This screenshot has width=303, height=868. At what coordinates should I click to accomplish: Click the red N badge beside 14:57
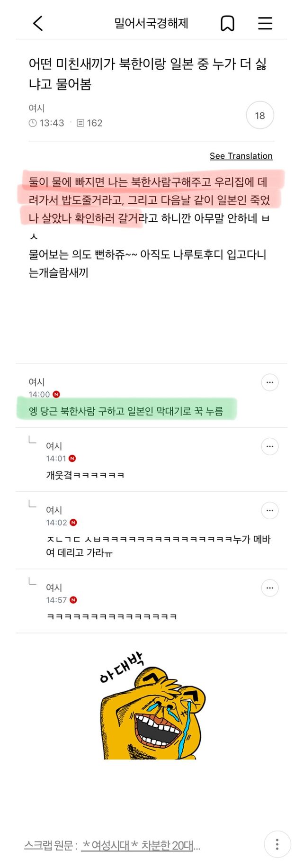[73, 600]
